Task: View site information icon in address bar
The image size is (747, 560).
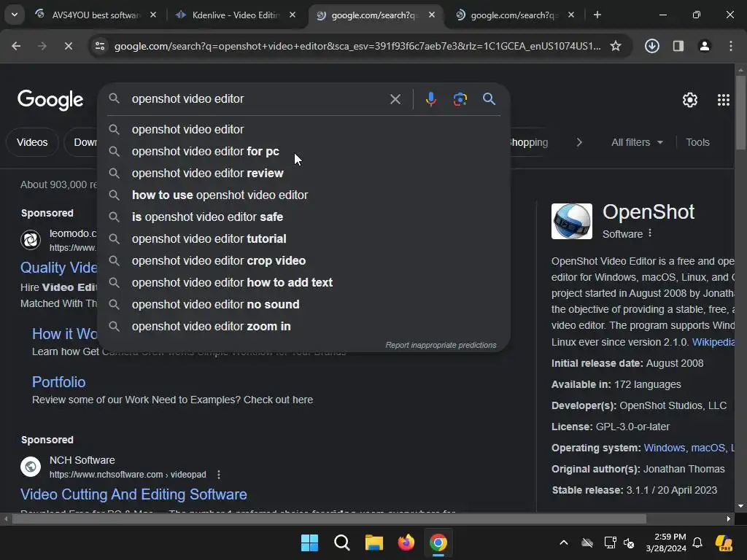Action: pyautogui.click(x=99, y=46)
